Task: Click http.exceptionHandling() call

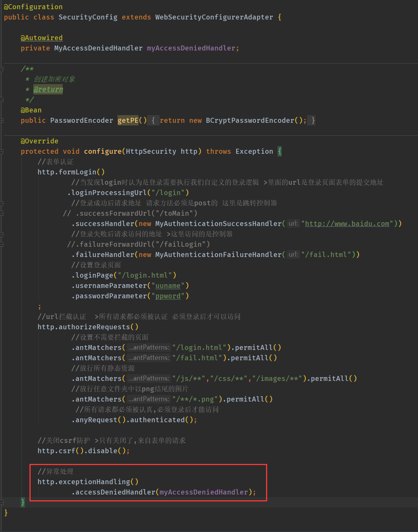Action: point(88,482)
